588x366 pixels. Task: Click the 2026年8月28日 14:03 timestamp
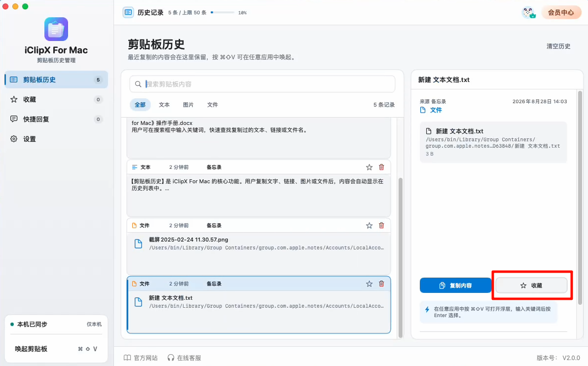tap(540, 101)
